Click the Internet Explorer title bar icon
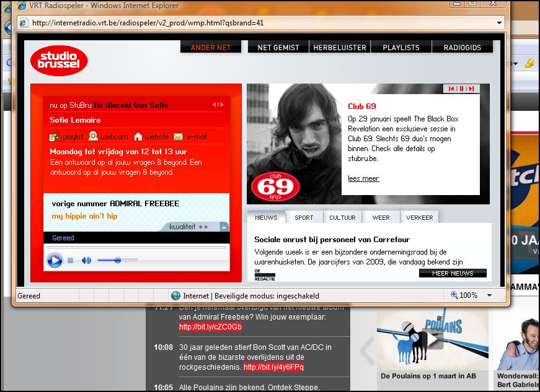Screen dimensions: 540x392 [22, 6]
